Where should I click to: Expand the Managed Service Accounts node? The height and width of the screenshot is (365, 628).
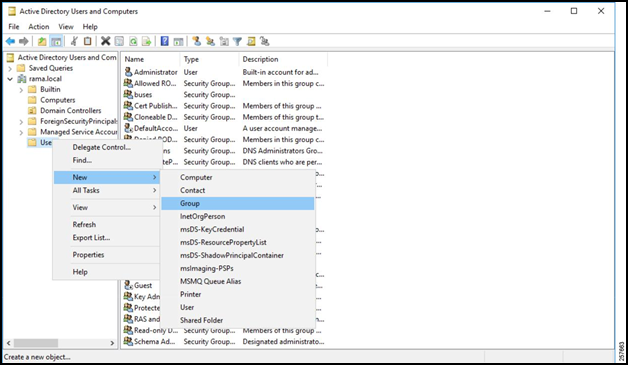pos(21,132)
